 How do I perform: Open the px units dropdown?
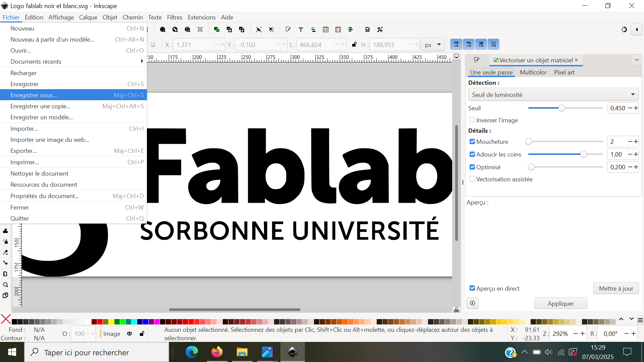coord(433,45)
